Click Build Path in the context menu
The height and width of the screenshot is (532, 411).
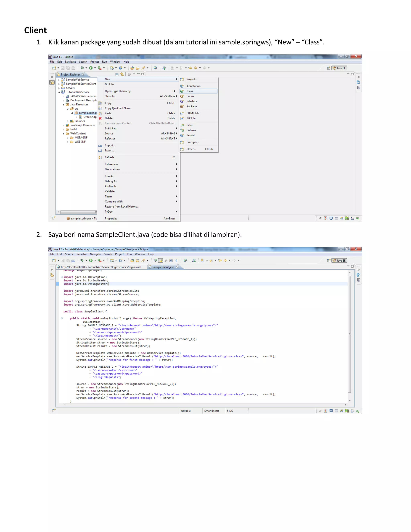[138, 128]
